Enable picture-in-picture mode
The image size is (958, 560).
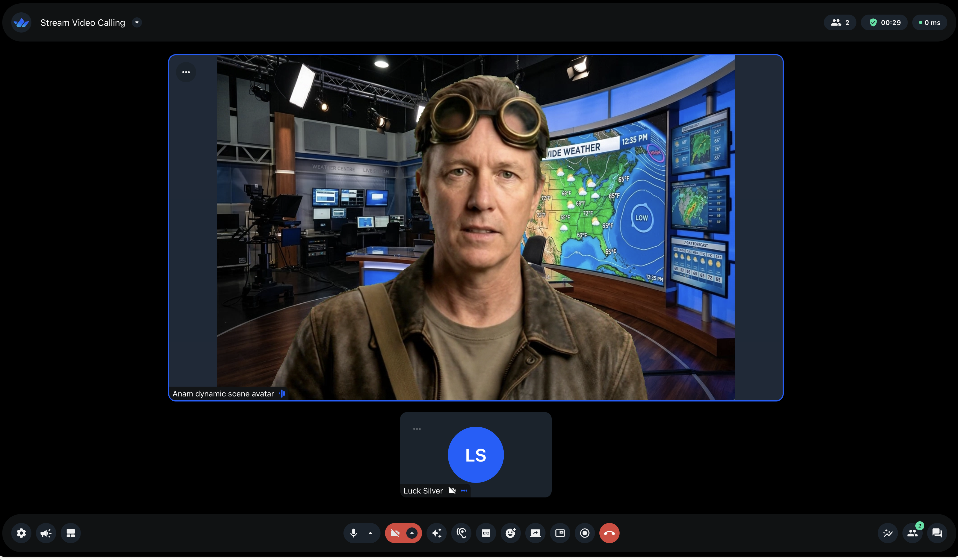(x=560, y=533)
